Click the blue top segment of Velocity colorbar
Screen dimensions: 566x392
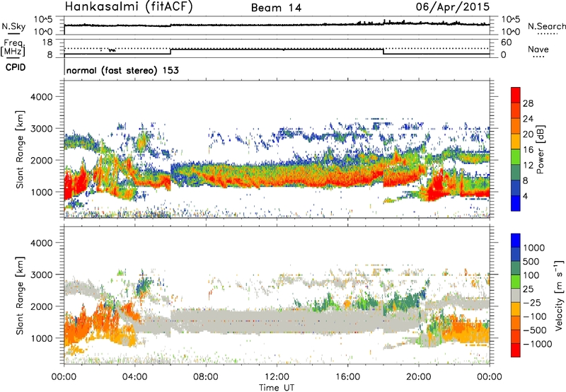516,241
